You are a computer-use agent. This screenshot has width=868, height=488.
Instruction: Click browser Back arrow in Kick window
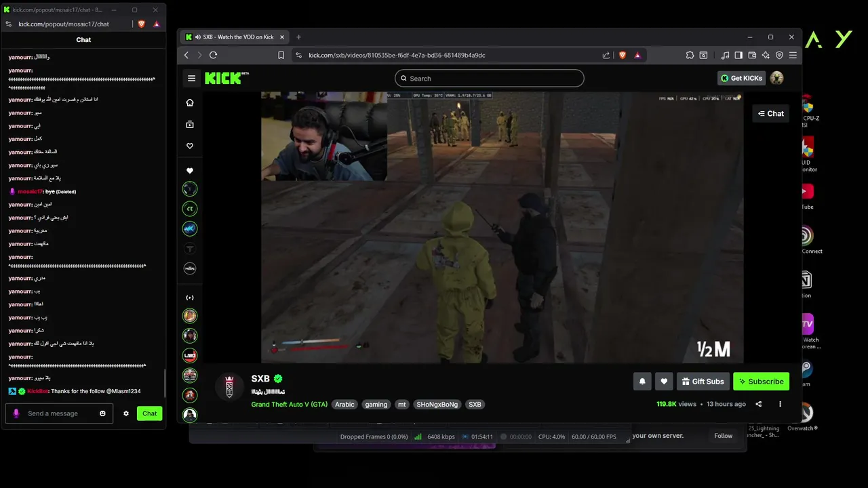pyautogui.click(x=186, y=56)
